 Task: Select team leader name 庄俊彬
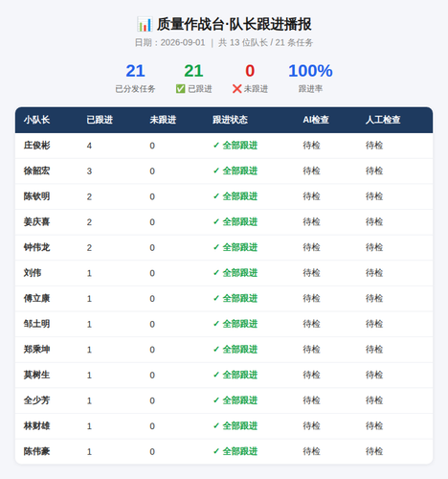(x=36, y=146)
